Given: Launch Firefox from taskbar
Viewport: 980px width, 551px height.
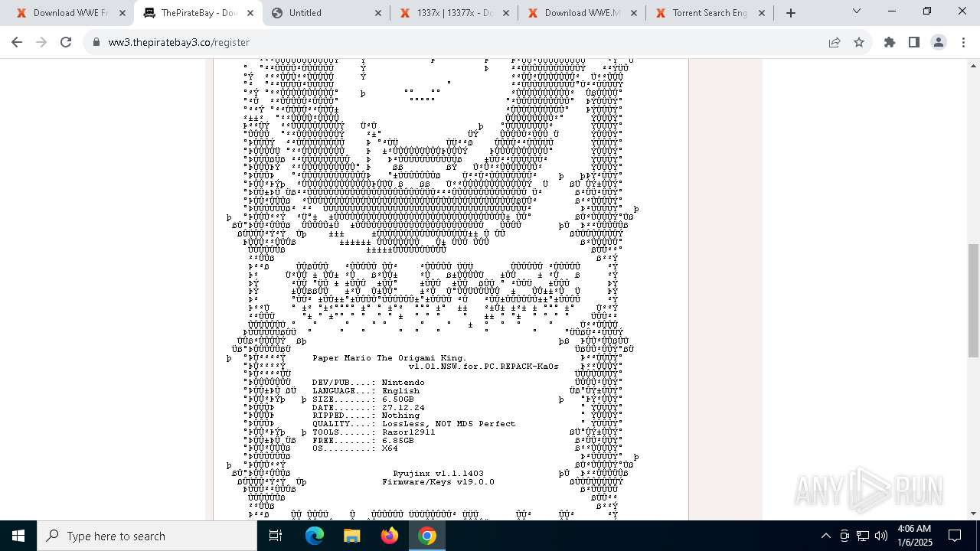Looking at the screenshot, I should [389, 536].
